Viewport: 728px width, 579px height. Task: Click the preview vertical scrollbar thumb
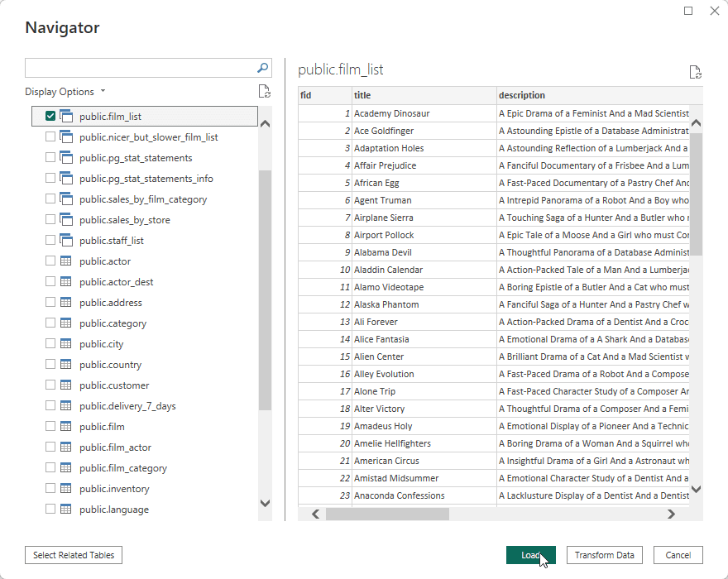click(696, 194)
